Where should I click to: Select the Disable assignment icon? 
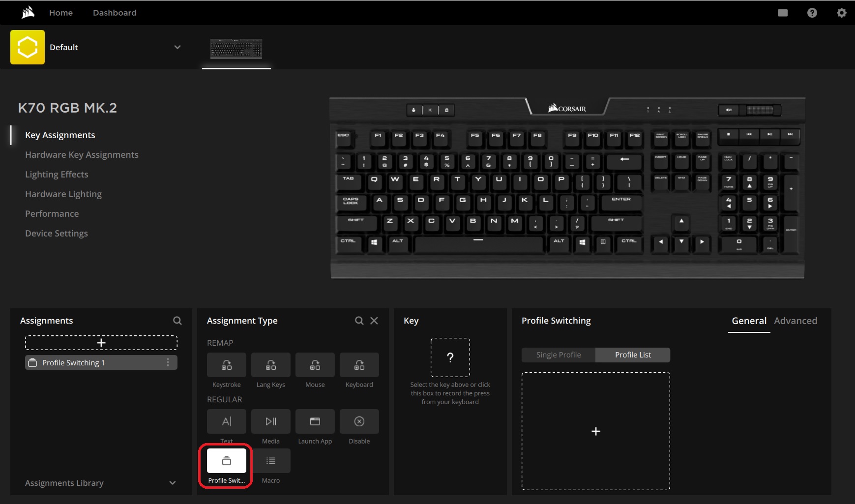(x=359, y=421)
